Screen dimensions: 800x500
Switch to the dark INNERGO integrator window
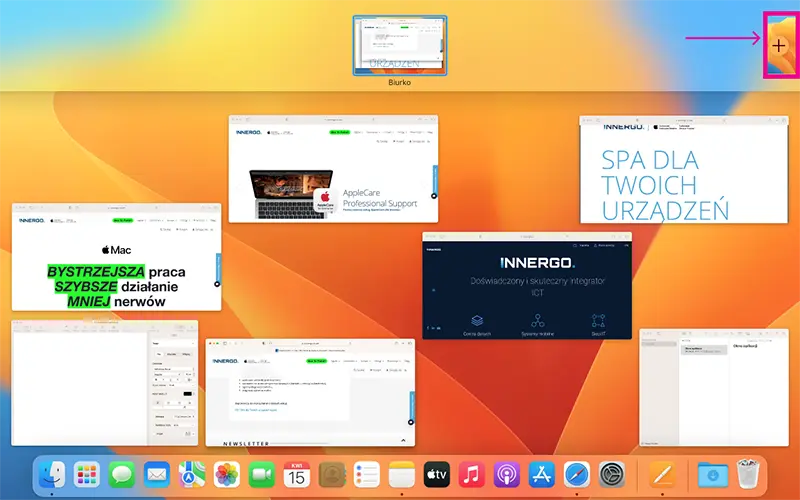(x=528, y=286)
